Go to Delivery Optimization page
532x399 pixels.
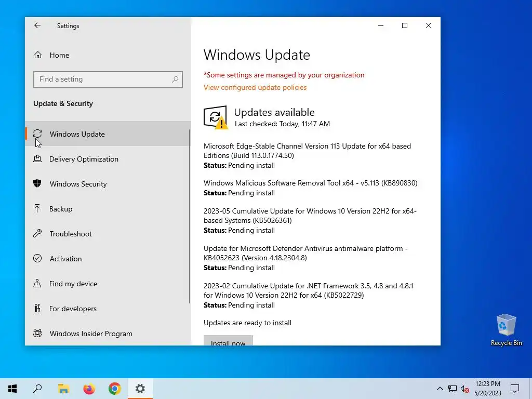[84, 159]
